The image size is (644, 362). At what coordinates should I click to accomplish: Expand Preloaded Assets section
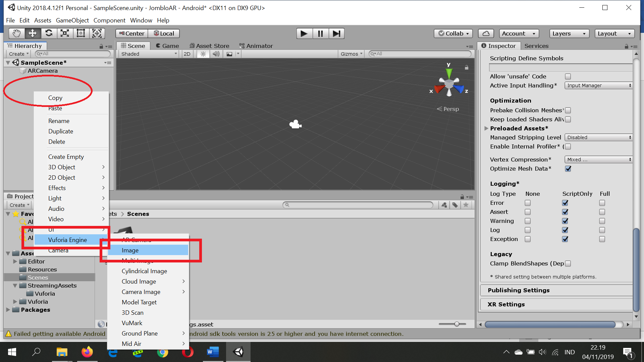click(486, 128)
